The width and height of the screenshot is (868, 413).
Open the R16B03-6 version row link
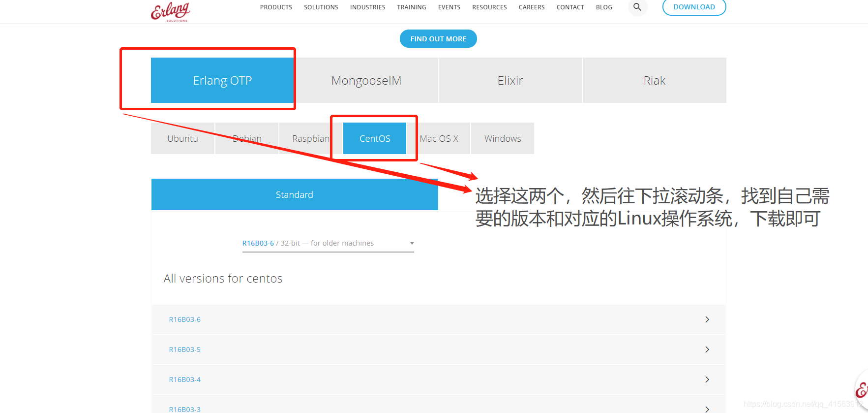185,319
